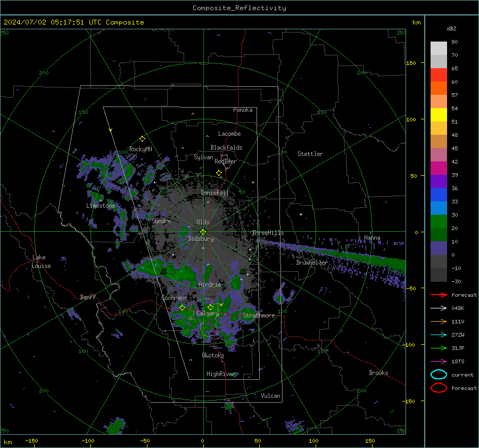
Task: Click the magenta 18TS arrow icon
Action: click(x=439, y=362)
